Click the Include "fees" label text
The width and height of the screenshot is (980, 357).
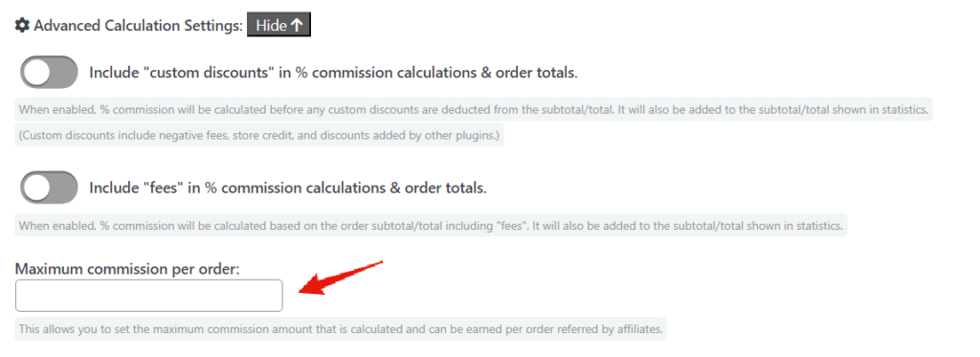tap(288, 188)
